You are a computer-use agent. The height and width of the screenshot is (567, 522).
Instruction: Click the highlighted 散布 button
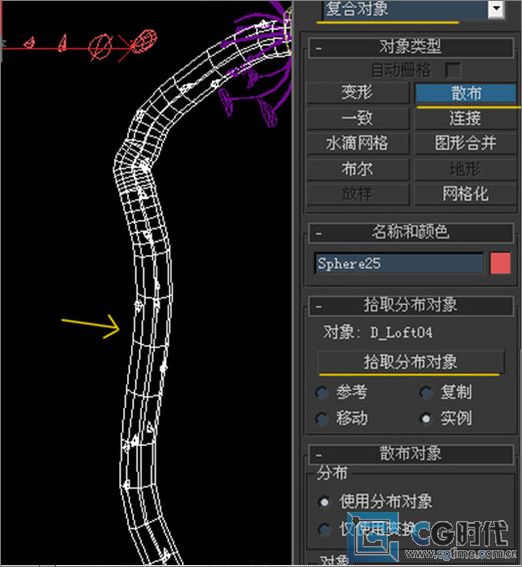(x=466, y=93)
